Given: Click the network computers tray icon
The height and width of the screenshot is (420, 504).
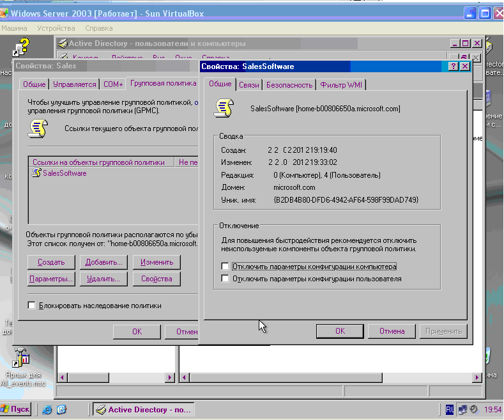Looking at the screenshot, I should 462,410.
